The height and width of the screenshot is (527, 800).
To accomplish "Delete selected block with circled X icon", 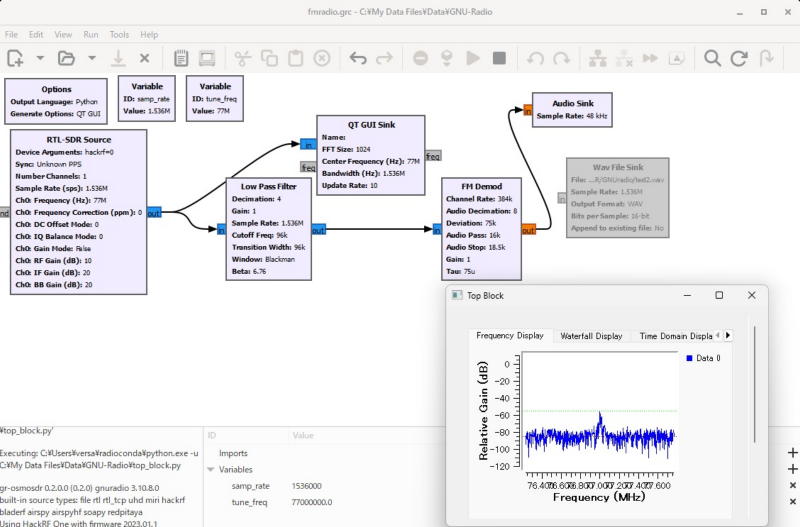I will (322, 58).
